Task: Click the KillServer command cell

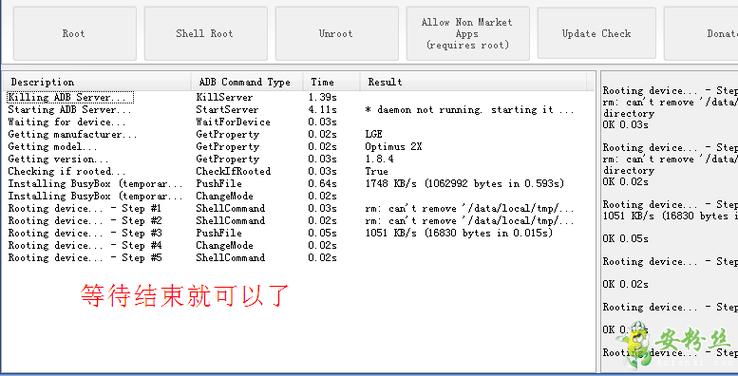Action: (x=225, y=97)
